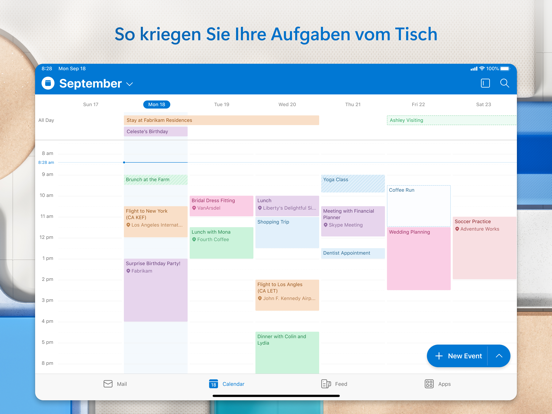Select Sun 17 day header
The image size is (552, 414).
90,104
